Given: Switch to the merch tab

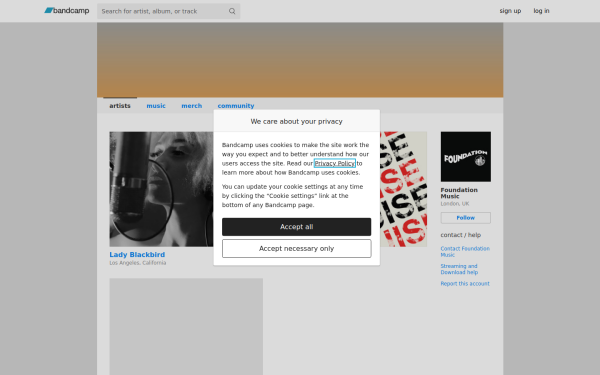Looking at the screenshot, I should pos(191,106).
